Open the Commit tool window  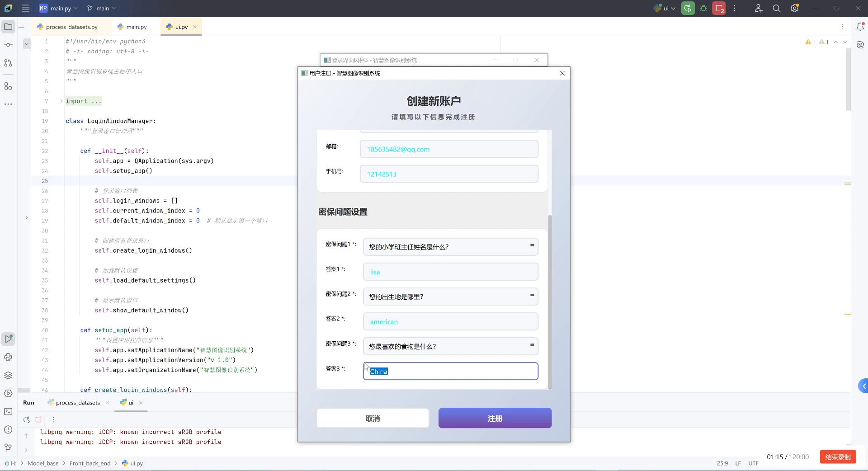coord(8,44)
